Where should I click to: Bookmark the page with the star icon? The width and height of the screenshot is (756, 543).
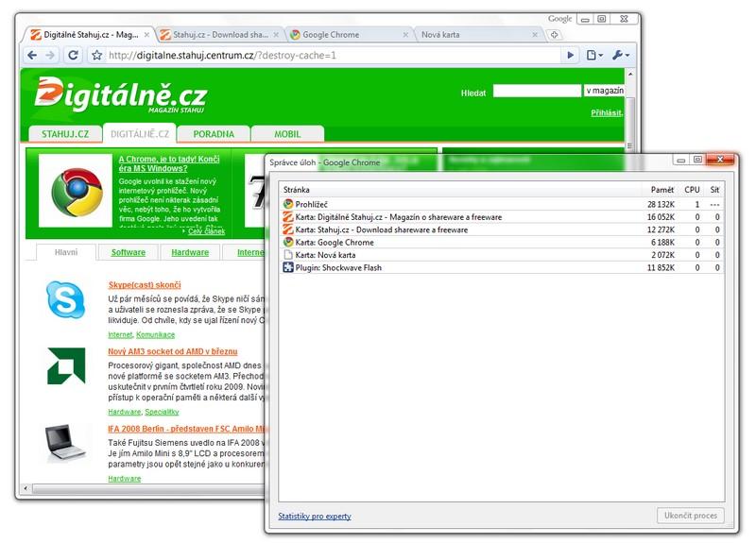click(97, 56)
